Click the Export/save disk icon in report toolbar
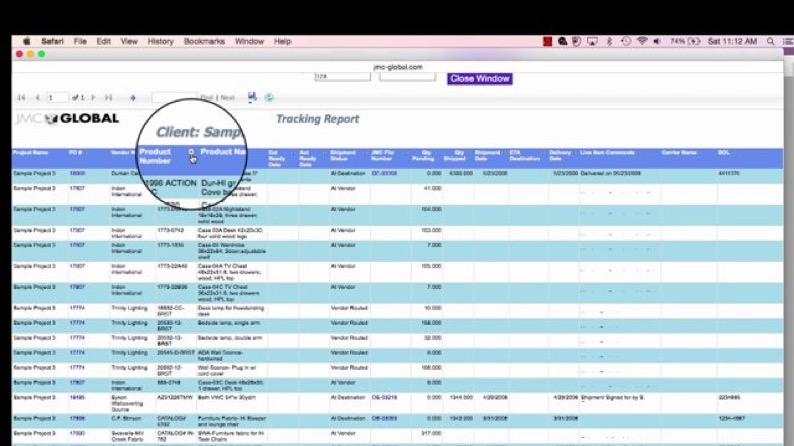The width and height of the screenshot is (794, 446). point(252,97)
